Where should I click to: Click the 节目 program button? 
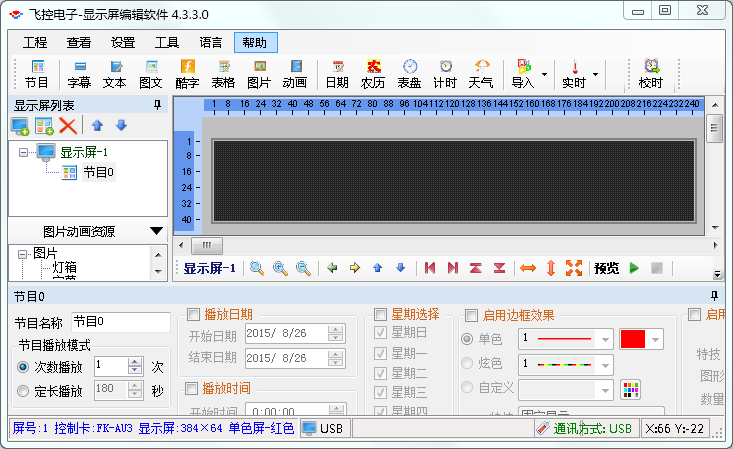(37, 73)
